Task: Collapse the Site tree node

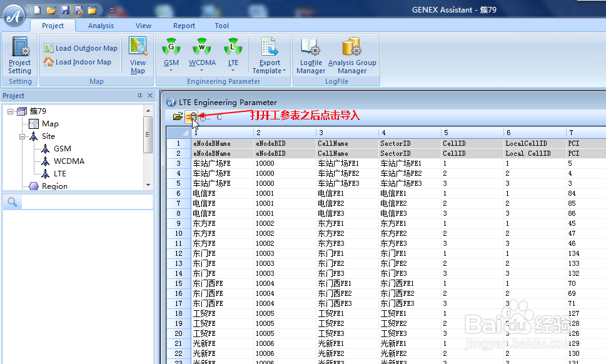Action: point(23,136)
